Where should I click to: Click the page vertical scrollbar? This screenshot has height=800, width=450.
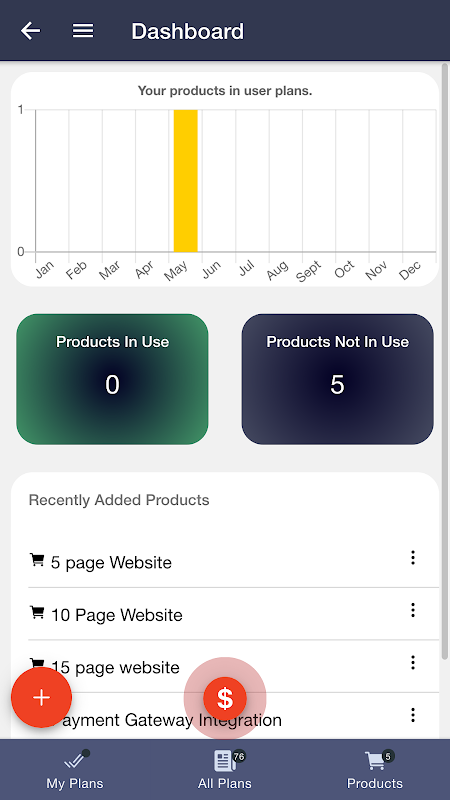(444, 362)
